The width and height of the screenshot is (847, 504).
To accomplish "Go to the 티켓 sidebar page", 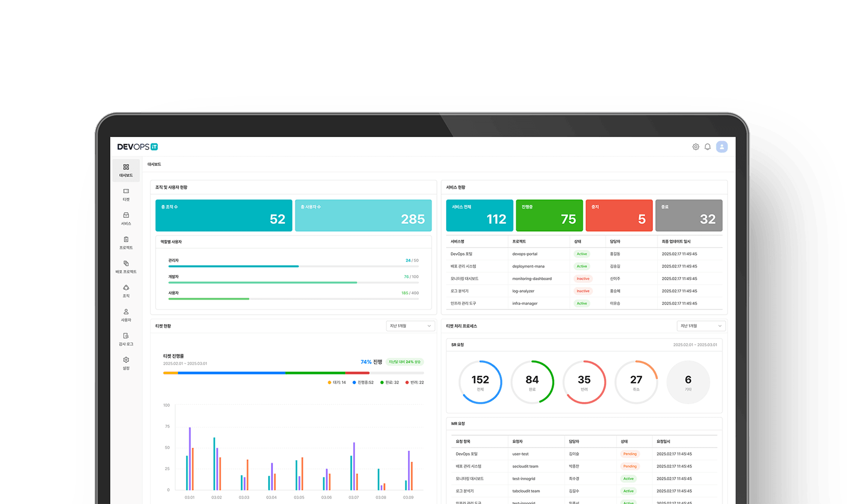I will tap(126, 195).
